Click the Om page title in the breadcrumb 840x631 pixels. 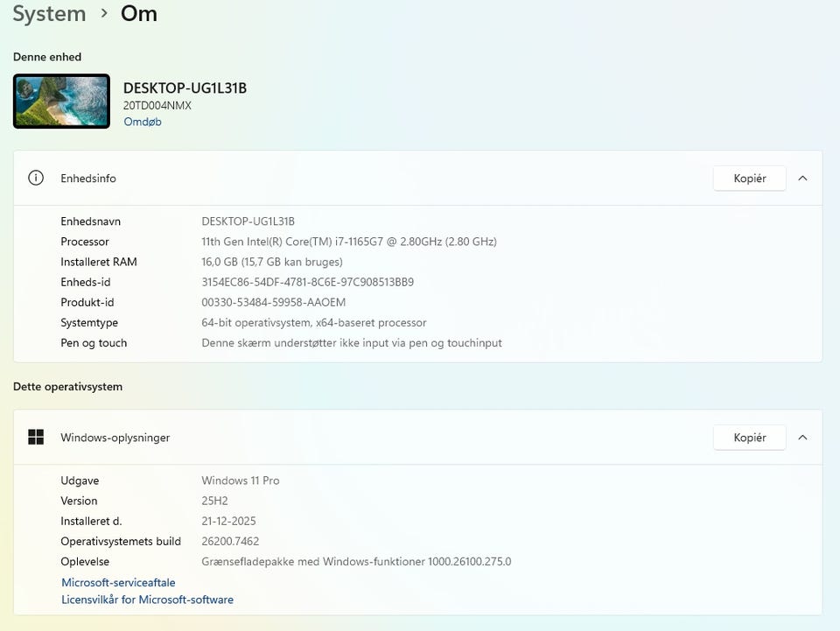(x=139, y=14)
